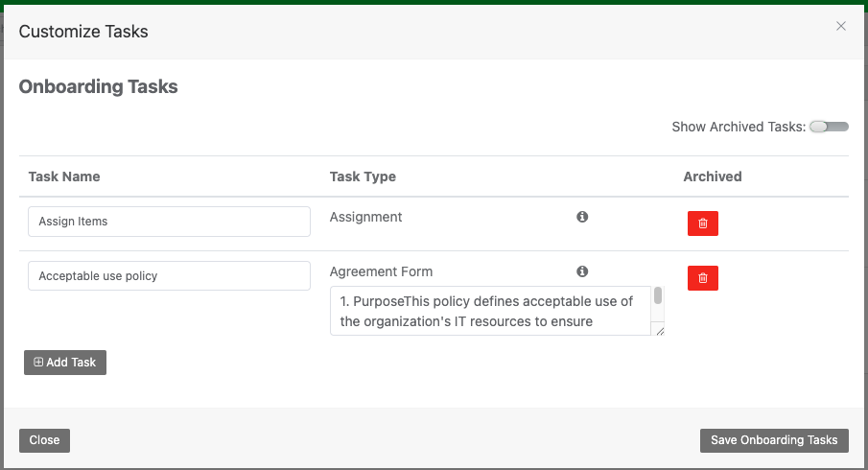
Task: Close the Customize Tasks dialog with X
Action: (841, 26)
